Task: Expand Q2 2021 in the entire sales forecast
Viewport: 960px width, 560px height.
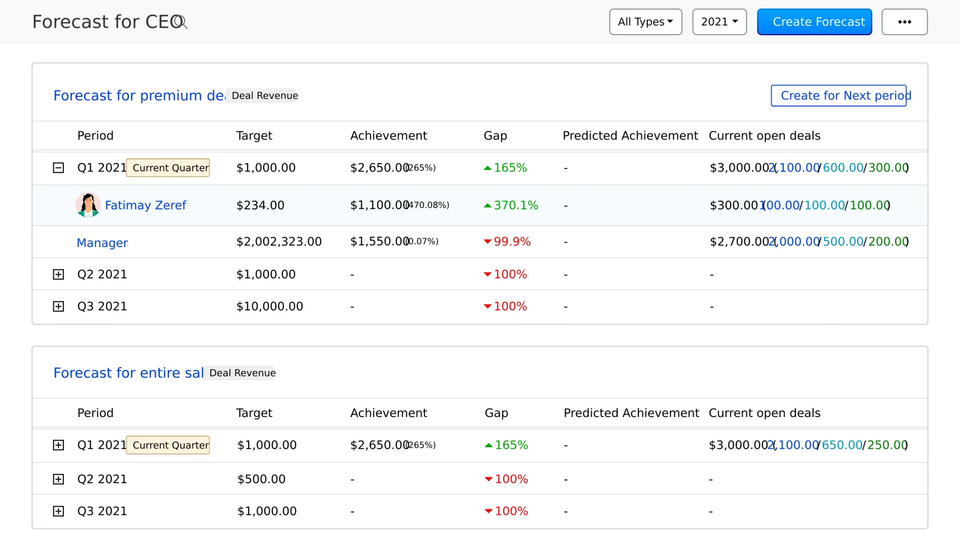Action: point(59,478)
